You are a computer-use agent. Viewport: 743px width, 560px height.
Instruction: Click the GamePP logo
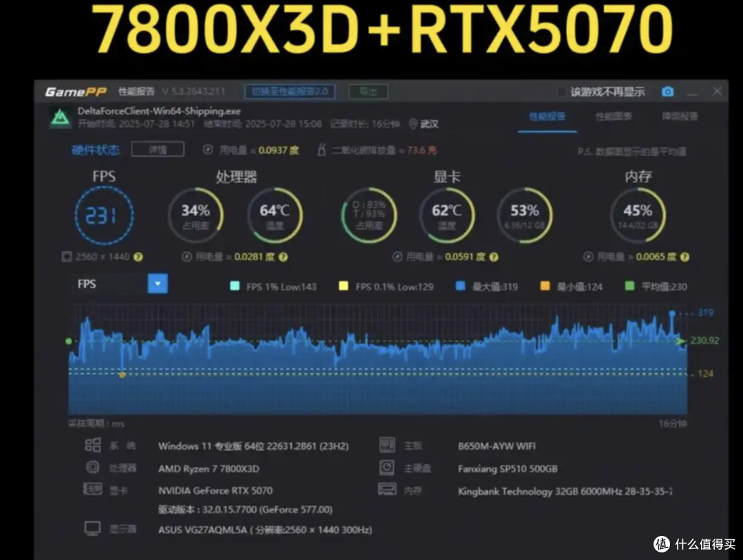tap(76, 91)
